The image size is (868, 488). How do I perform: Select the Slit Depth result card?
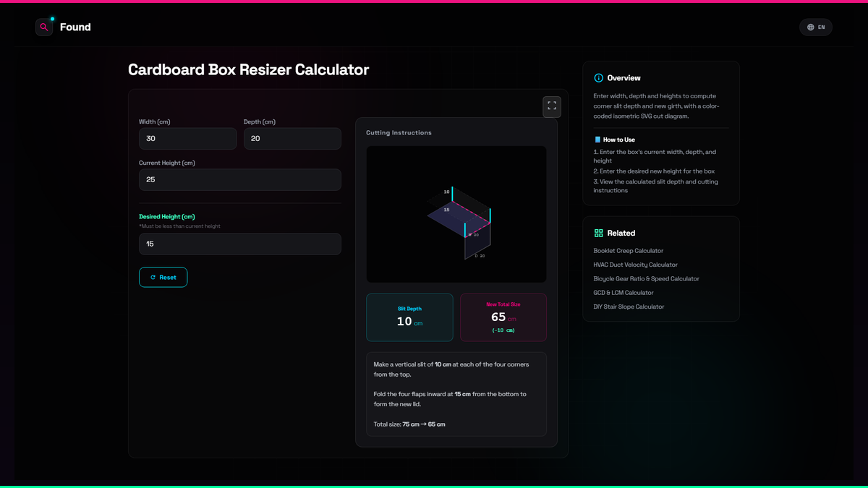[x=409, y=317]
